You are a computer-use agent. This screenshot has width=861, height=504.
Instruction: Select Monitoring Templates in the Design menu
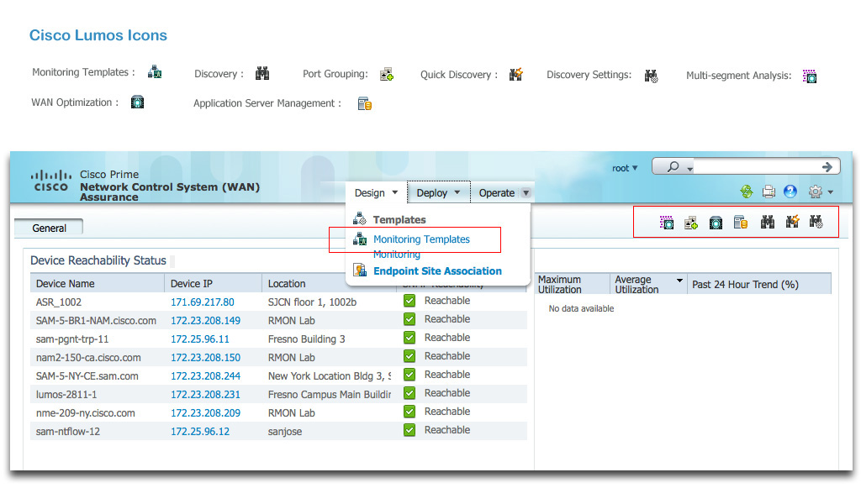tap(421, 239)
